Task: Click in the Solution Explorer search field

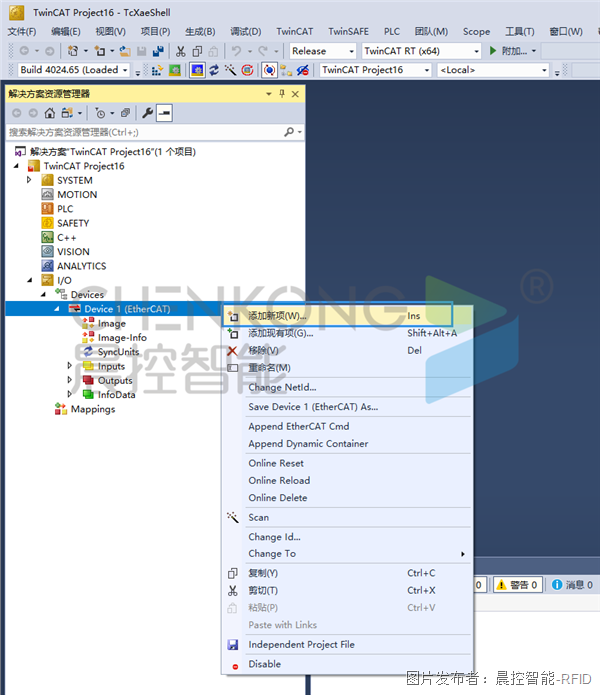Action: 145,132
